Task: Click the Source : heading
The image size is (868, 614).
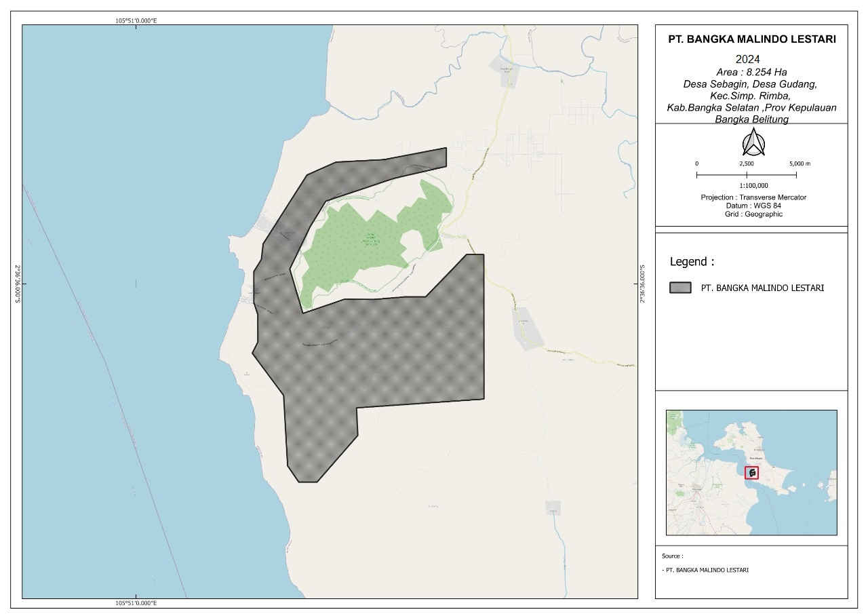Action: coord(672,556)
